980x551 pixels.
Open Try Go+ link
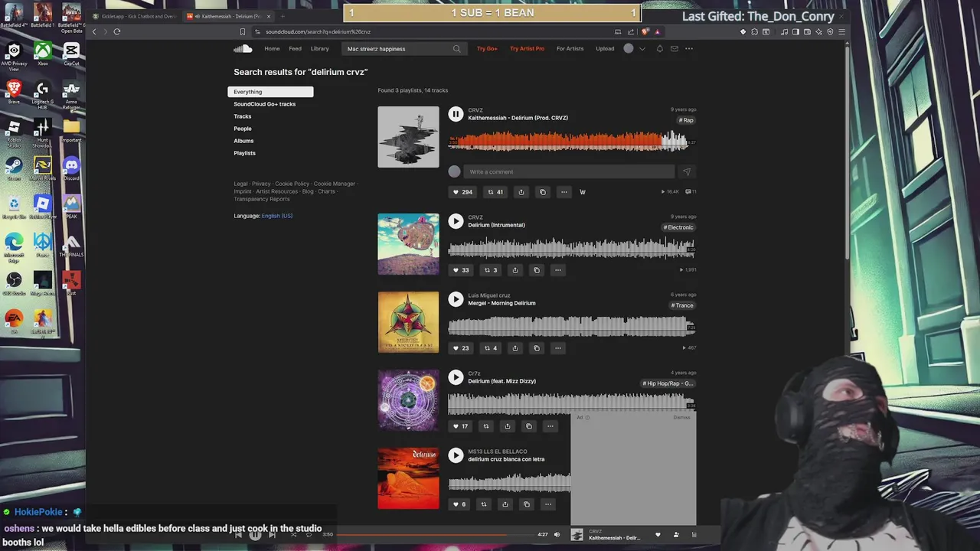tap(487, 49)
